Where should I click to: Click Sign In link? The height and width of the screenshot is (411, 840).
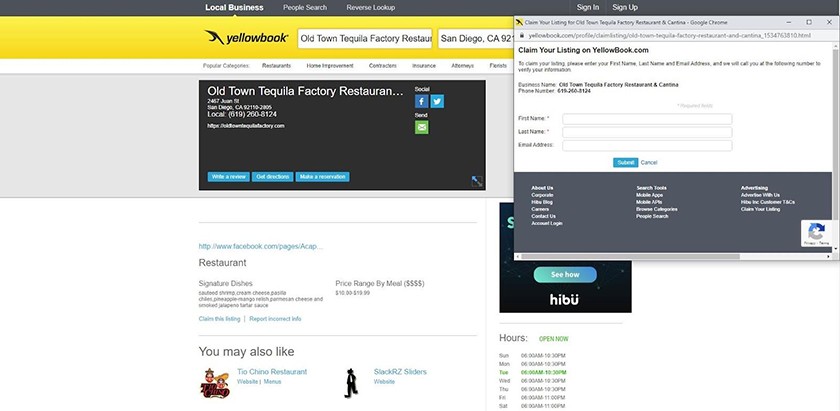point(588,8)
